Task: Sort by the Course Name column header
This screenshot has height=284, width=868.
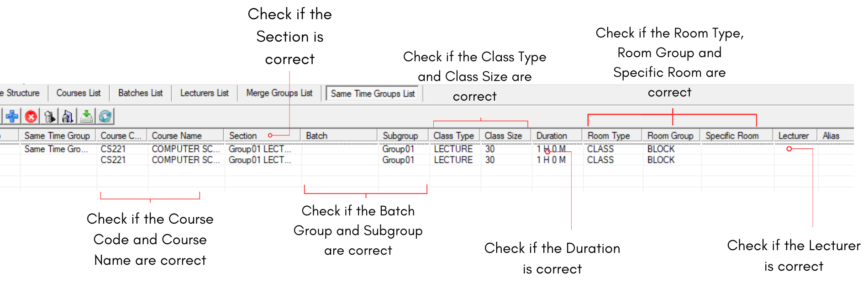Action: pos(177,136)
